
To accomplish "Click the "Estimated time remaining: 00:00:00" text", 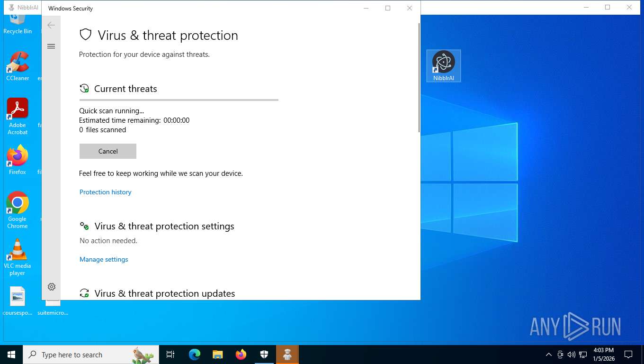I will [x=134, y=120].
